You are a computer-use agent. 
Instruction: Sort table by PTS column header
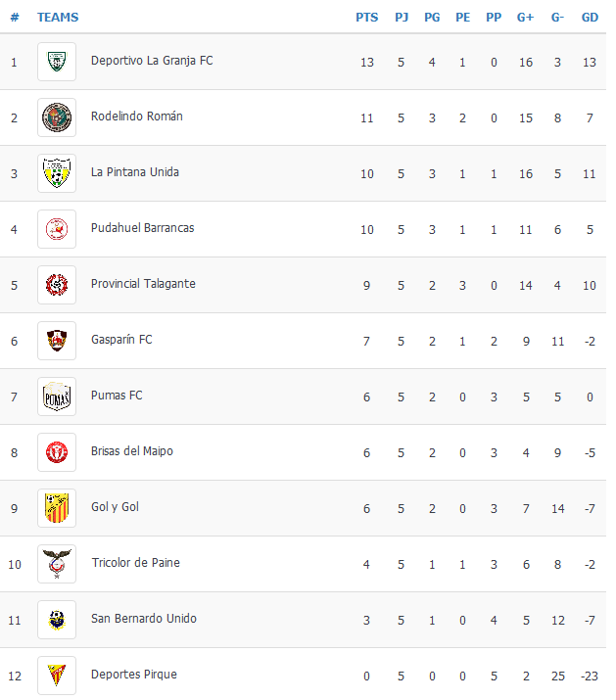tap(366, 18)
